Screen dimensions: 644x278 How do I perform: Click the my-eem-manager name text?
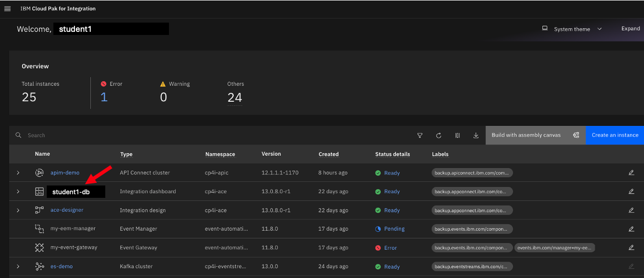point(73,229)
